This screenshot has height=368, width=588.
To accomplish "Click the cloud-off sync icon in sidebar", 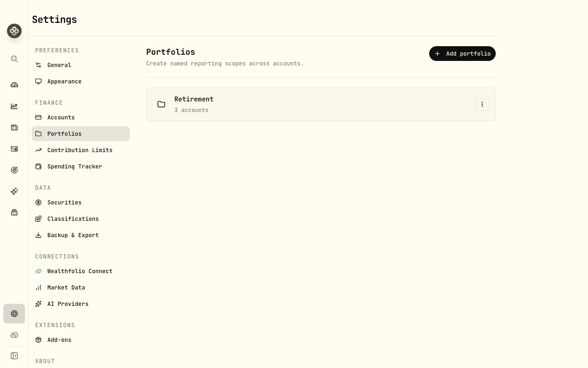I will pos(14,335).
